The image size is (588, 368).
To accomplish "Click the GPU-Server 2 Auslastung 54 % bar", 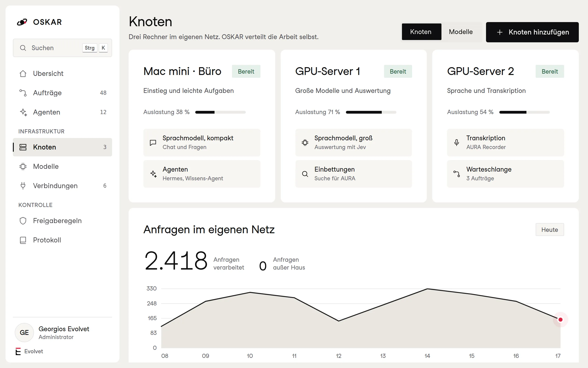I will (524, 112).
